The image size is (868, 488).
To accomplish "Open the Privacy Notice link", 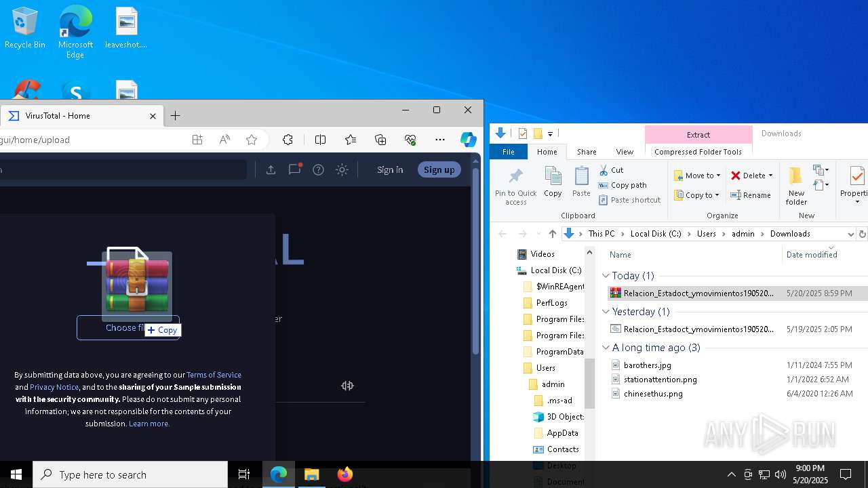I will (54, 387).
